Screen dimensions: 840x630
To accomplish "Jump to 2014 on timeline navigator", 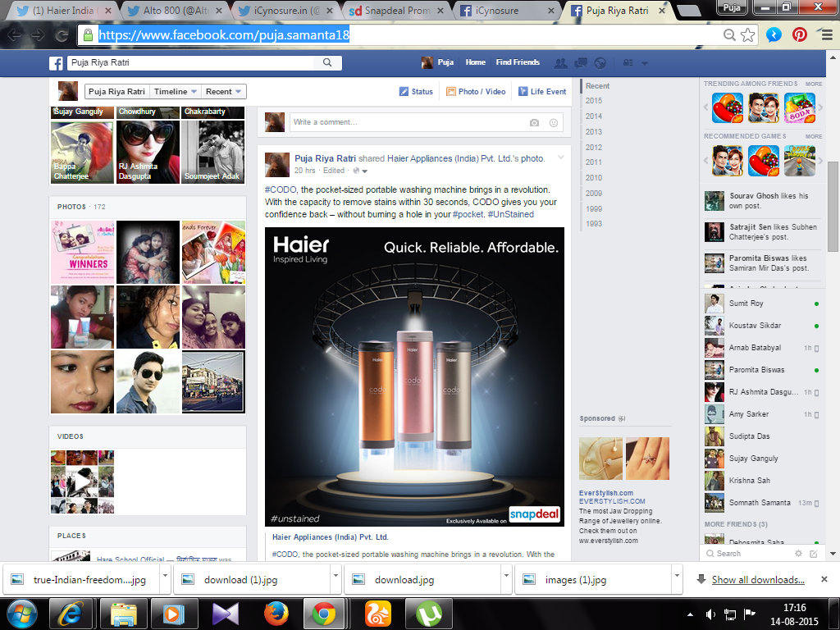I will tap(594, 116).
